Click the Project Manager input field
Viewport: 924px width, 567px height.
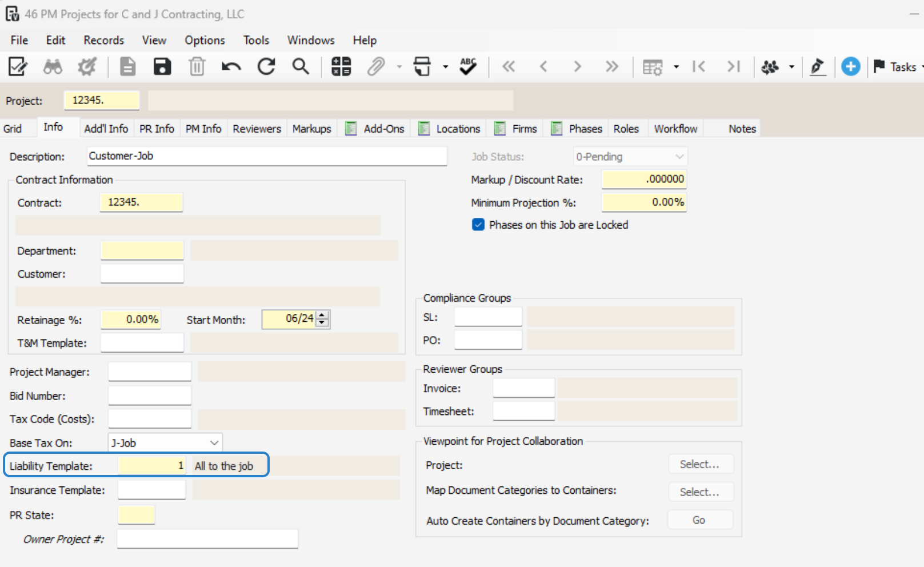(150, 372)
